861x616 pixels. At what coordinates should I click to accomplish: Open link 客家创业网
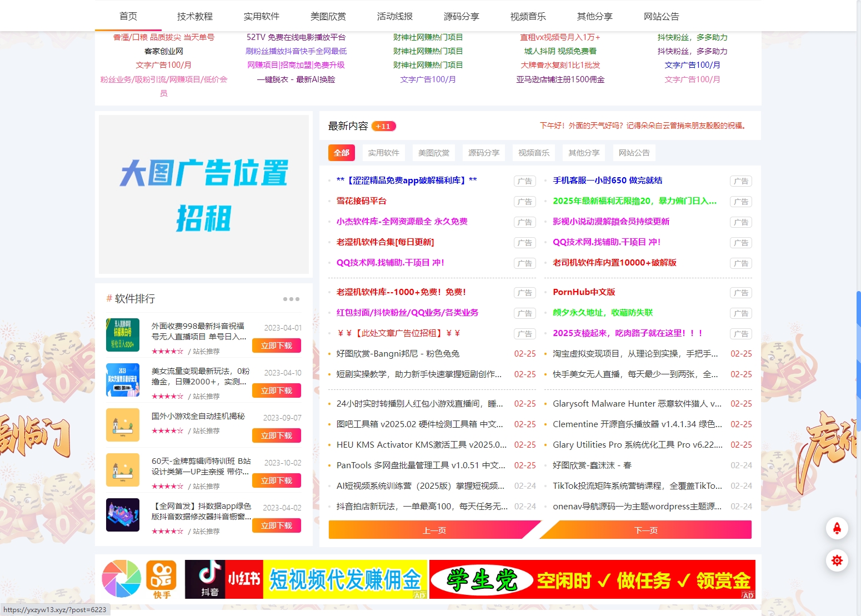pos(164,51)
